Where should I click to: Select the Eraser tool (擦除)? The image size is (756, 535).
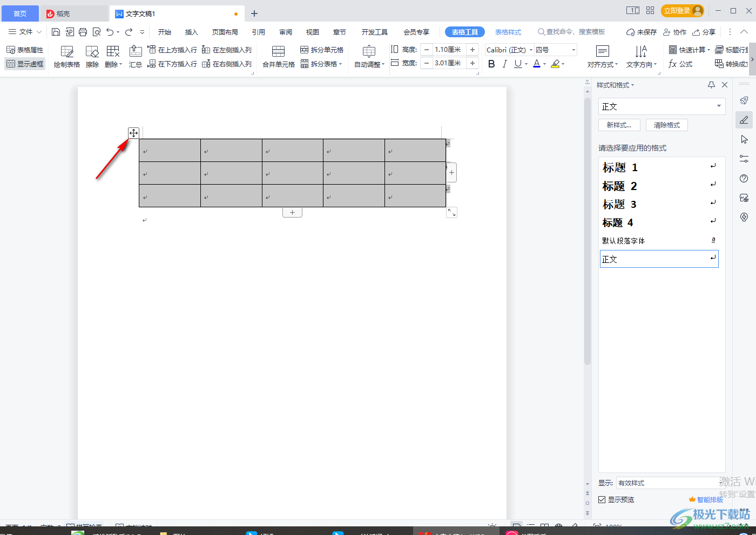click(x=92, y=57)
